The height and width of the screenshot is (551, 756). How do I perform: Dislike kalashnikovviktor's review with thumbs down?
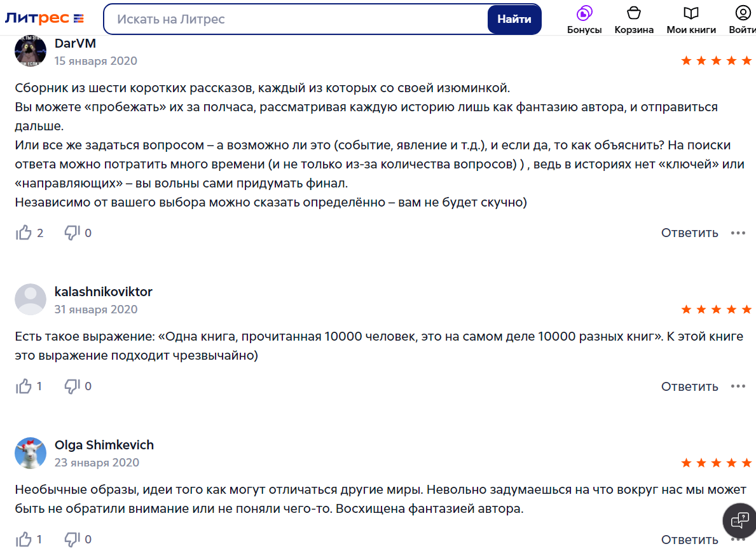72,386
